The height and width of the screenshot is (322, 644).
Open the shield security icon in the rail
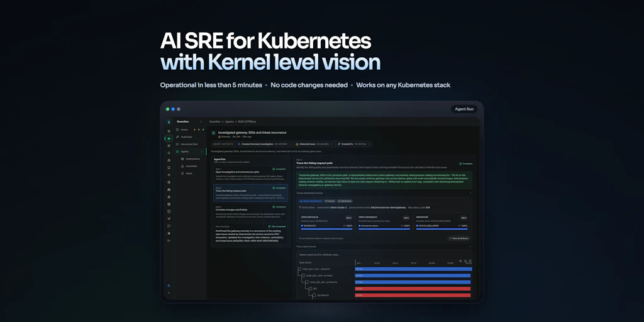pyautogui.click(x=169, y=211)
